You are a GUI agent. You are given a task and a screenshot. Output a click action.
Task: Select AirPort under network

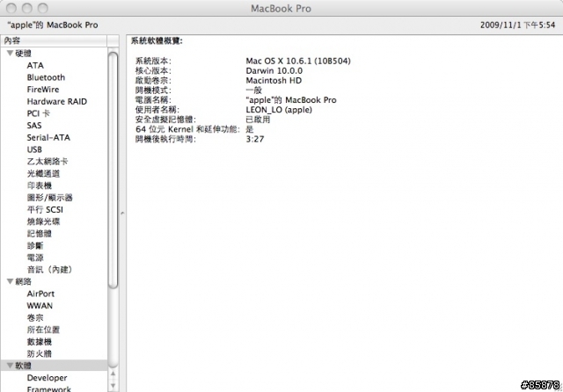pos(40,294)
